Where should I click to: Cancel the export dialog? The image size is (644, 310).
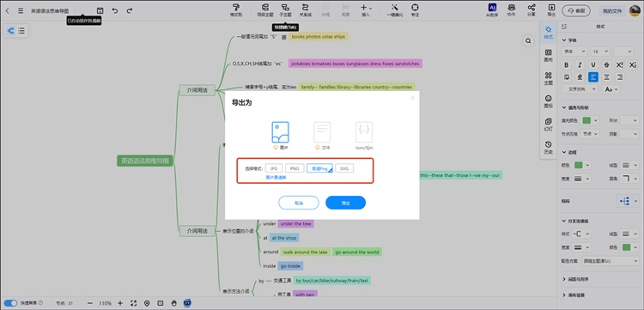299,203
